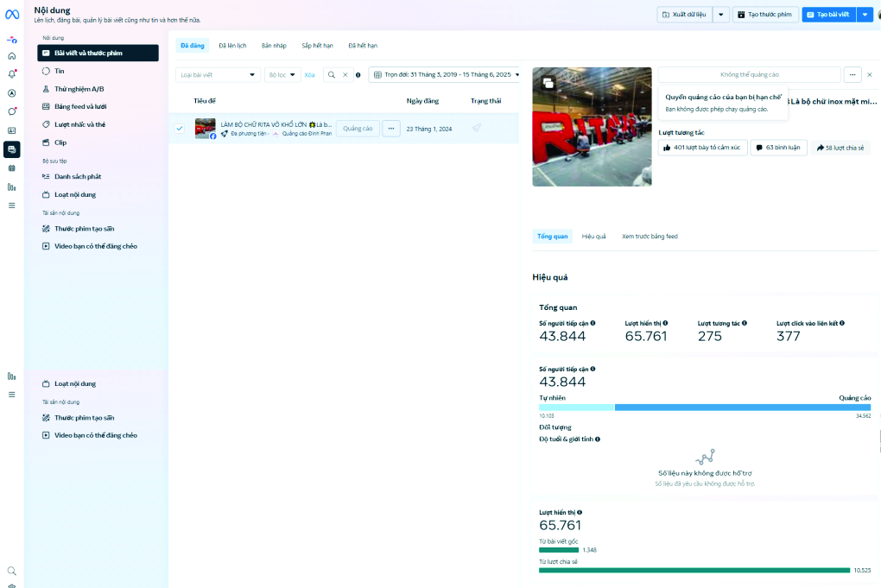The width and height of the screenshot is (881, 588).
Task: Click the date 23 Tháng 1, 2024
Action: pos(429,129)
